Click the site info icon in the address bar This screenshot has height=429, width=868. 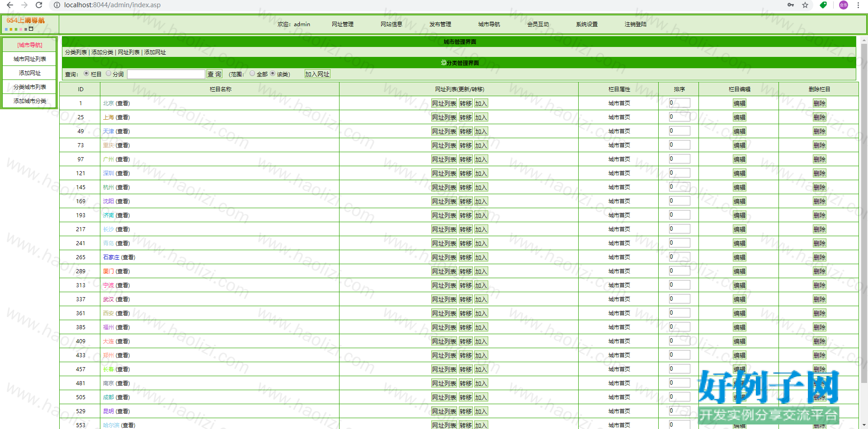57,5
